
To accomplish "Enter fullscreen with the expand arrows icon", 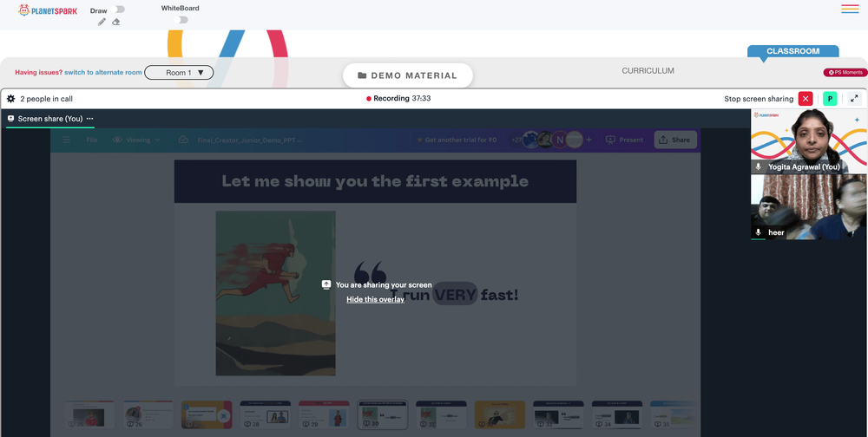I will tap(854, 99).
